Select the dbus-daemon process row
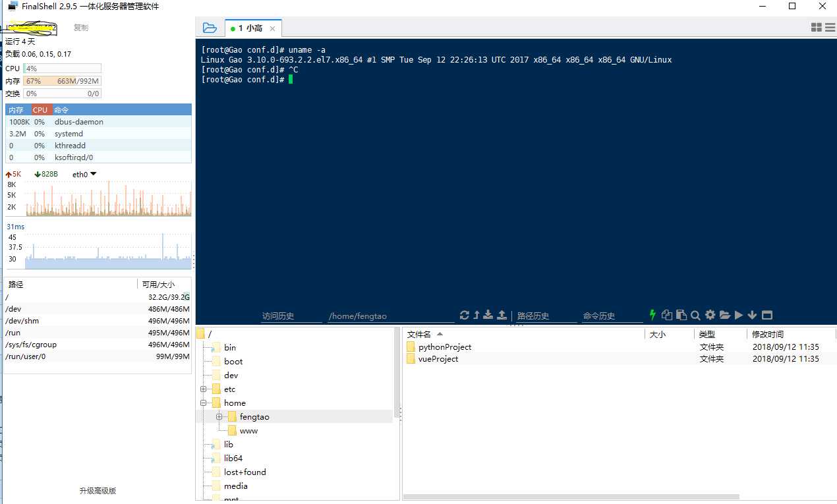Image resolution: width=837 pixels, height=504 pixels. pos(98,122)
